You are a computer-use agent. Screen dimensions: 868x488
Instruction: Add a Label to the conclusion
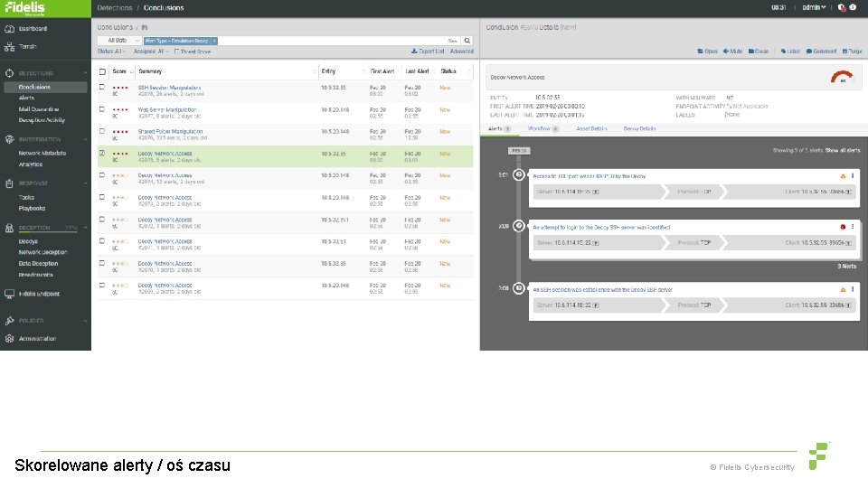click(790, 52)
